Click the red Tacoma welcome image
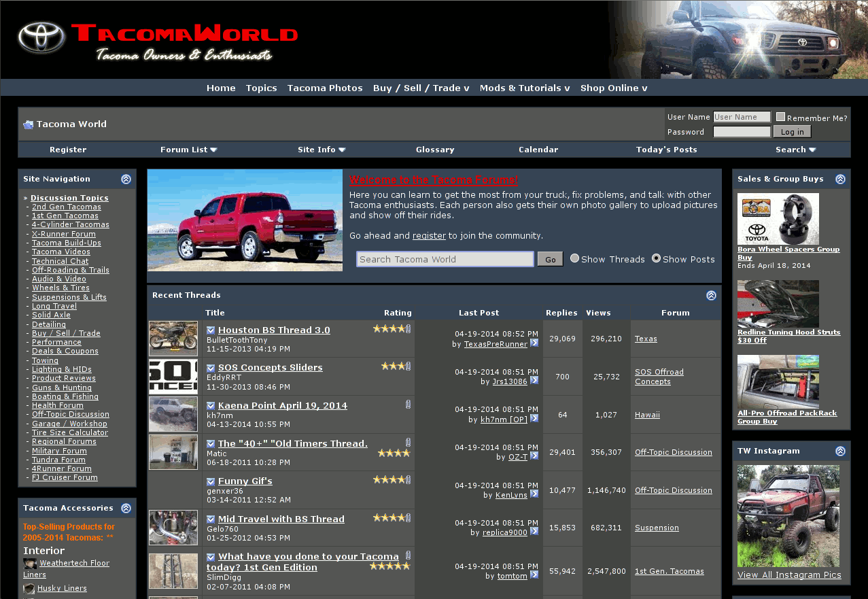Screen dimensions: 868x599 [x=245, y=220]
